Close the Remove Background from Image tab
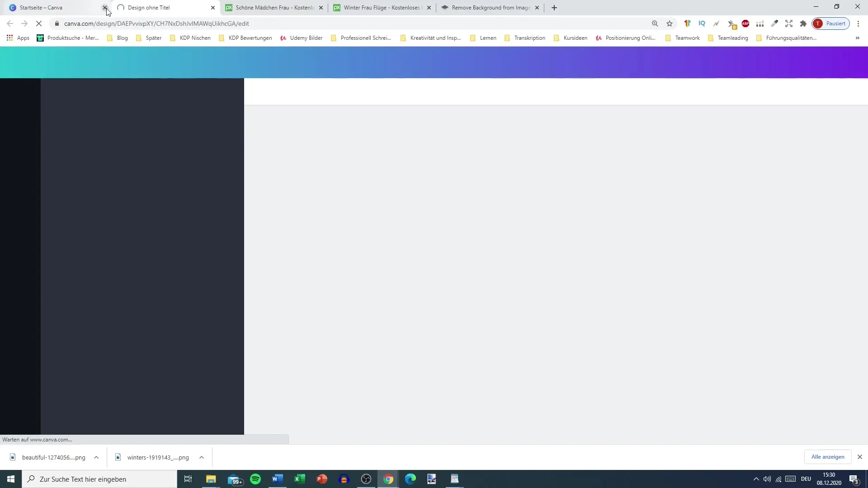 (x=537, y=8)
